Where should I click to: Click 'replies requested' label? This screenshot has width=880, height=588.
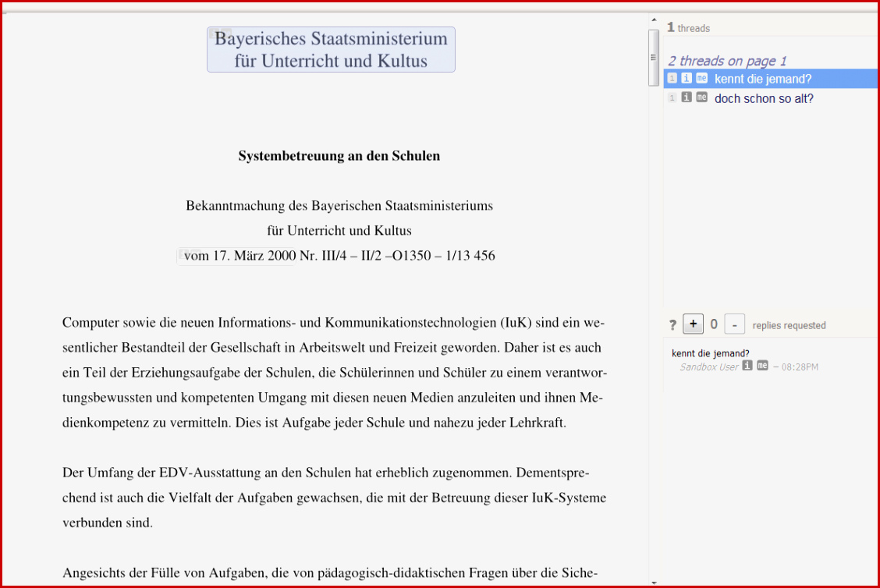tap(789, 325)
